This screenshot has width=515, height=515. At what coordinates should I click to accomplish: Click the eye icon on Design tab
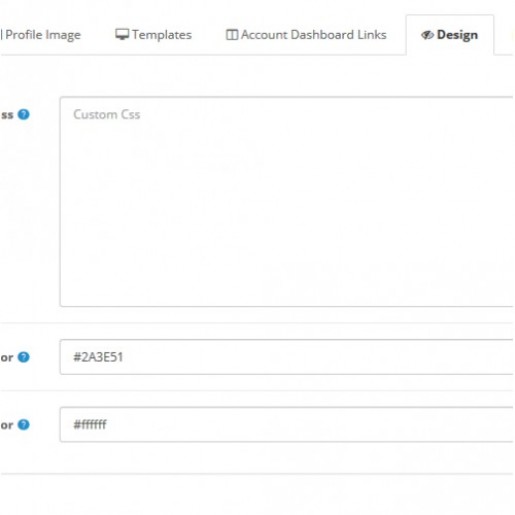tap(427, 35)
